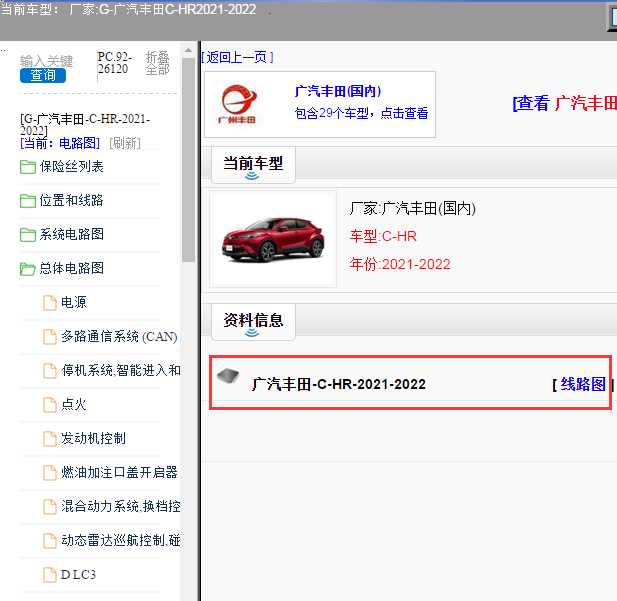Click the 广州丰田 brand logo
This screenshot has height=601, width=617.
(238, 104)
